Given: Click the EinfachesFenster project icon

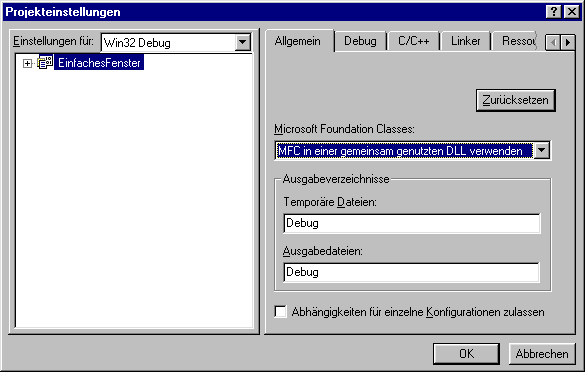Looking at the screenshot, I should pos(45,62).
